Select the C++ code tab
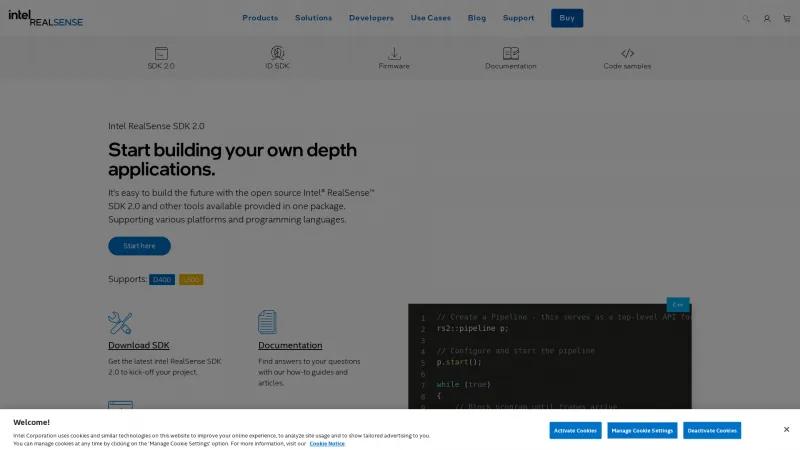Screen dimensions: 800x450 (678, 305)
